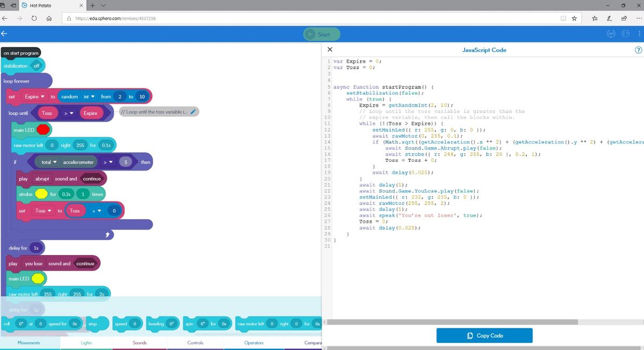Open the Sphero three-dot options menu

[639, 34]
